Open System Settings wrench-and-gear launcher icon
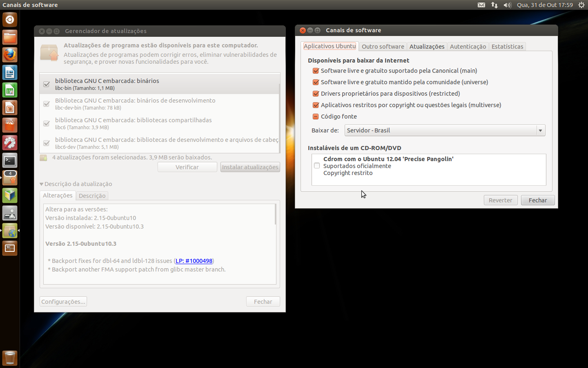 click(10, 143)
